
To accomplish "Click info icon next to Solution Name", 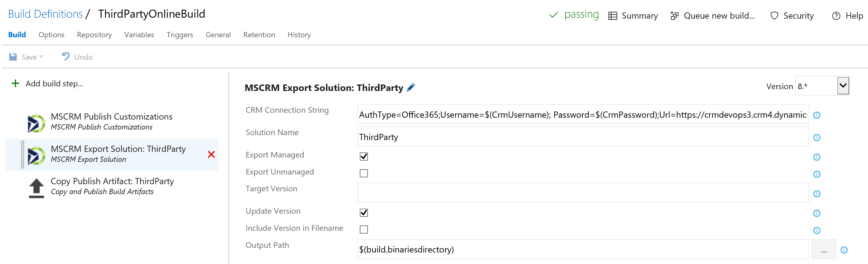I will 817,137.
